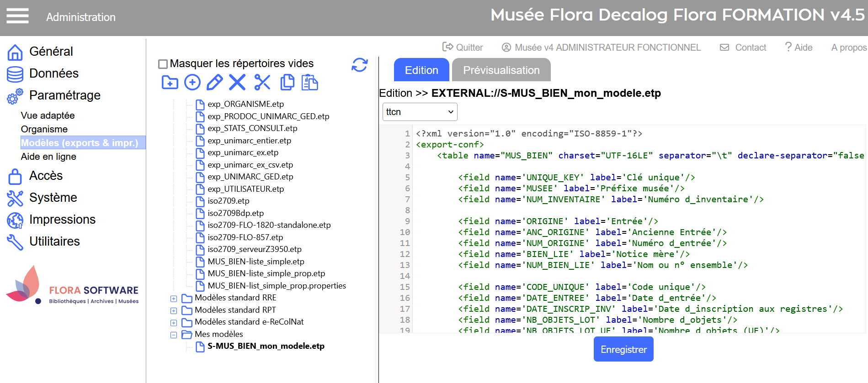Refresh the file tree
This screenshot has width=868, height=383.
(360, 65)
